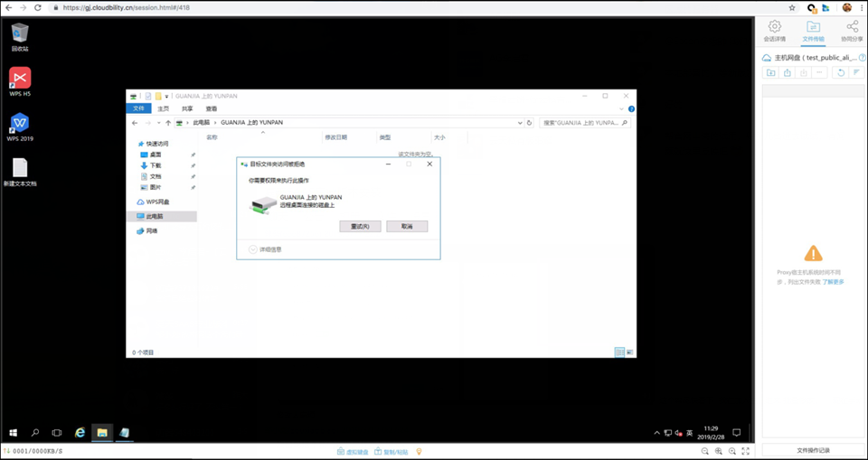Click the new folder icon in 主机网盘 toolbar

pos(770,72)
